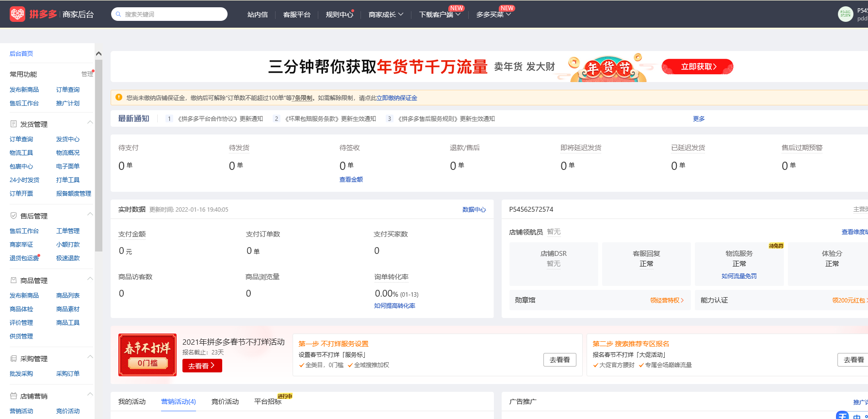Collapse the 售后管理 sidebar section

[90, 214]
